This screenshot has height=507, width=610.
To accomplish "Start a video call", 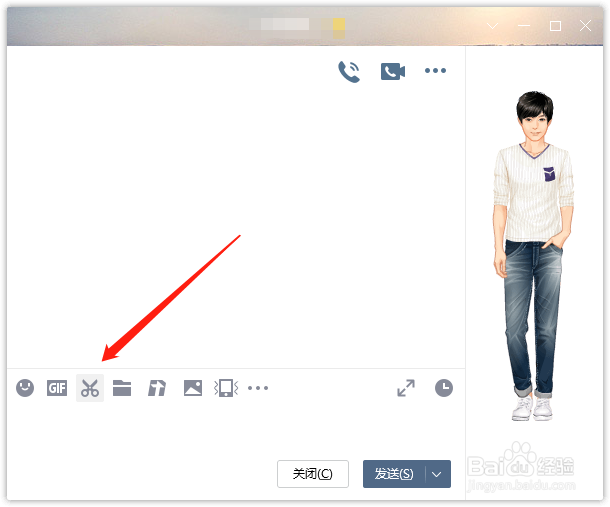I will (393, 72).
